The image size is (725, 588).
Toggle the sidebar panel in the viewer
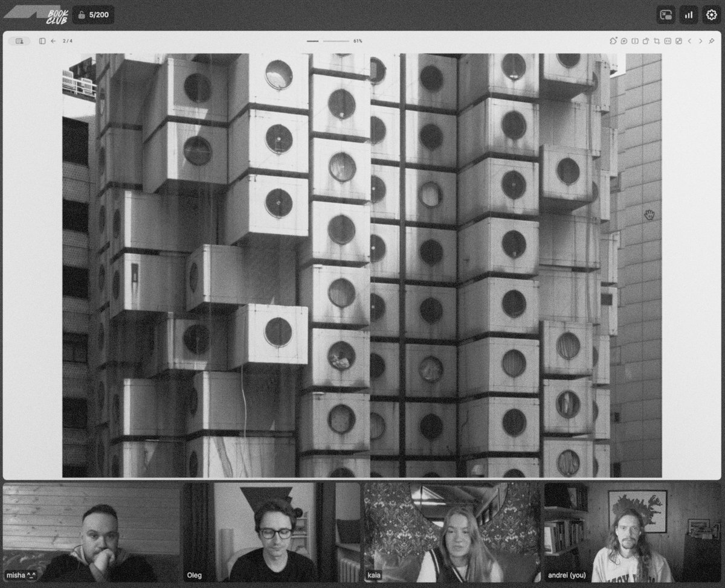coord(42,41)
